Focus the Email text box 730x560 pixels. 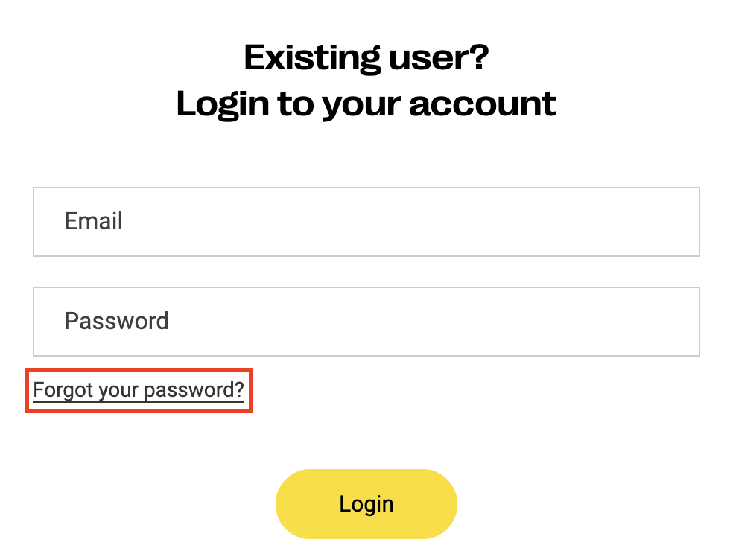tap(366, 222)
